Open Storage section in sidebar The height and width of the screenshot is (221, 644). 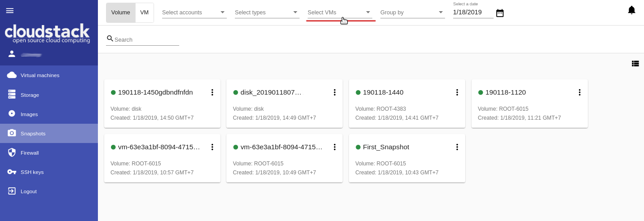(30, 95)
